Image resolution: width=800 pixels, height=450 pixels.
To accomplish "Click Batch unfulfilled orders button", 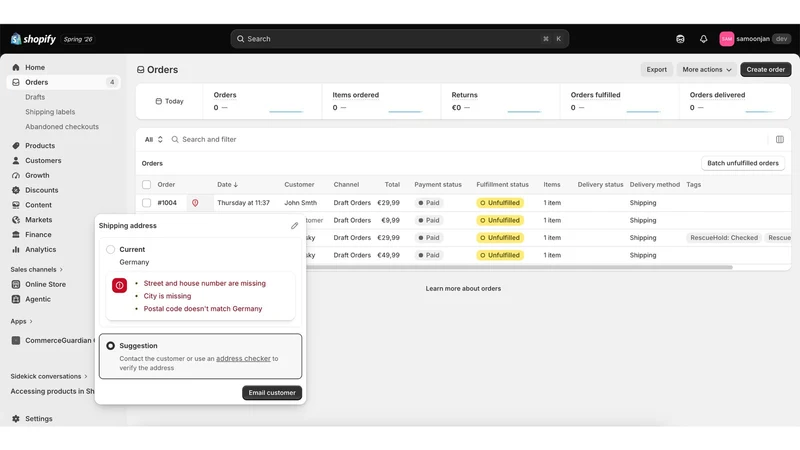I will pos(743,163).
